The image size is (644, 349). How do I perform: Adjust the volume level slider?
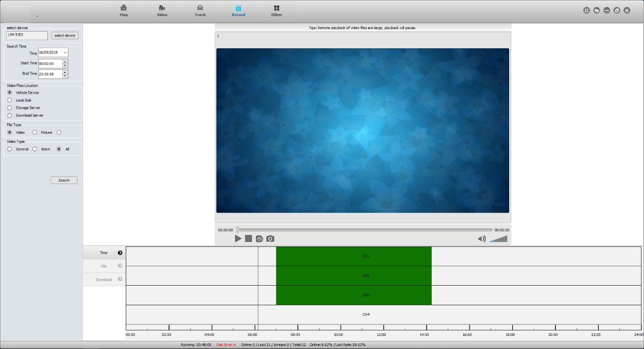[499, 239]
